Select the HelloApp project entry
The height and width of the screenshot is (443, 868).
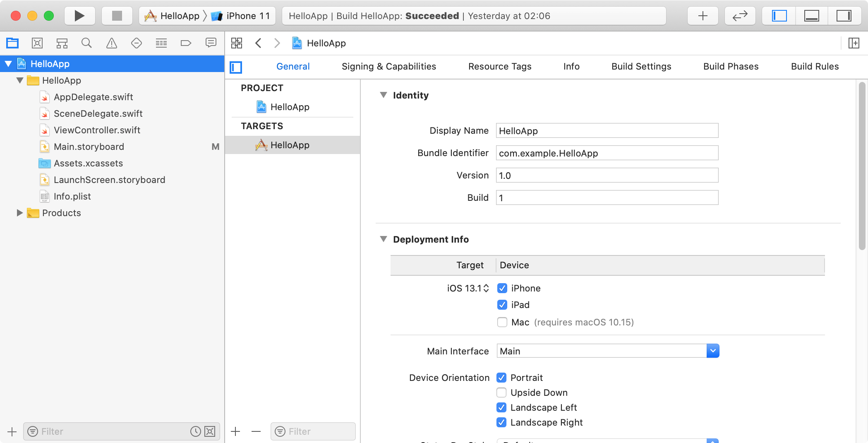(293, 107)
